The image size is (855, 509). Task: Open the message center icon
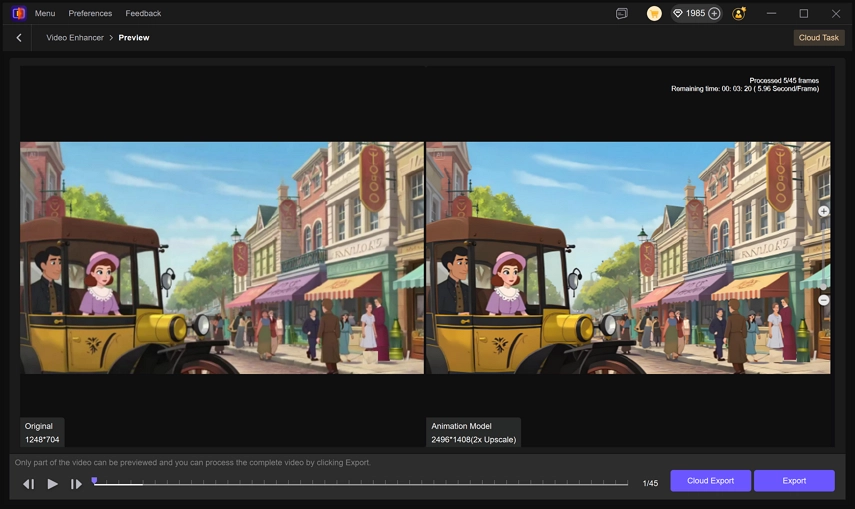(622, 14)
